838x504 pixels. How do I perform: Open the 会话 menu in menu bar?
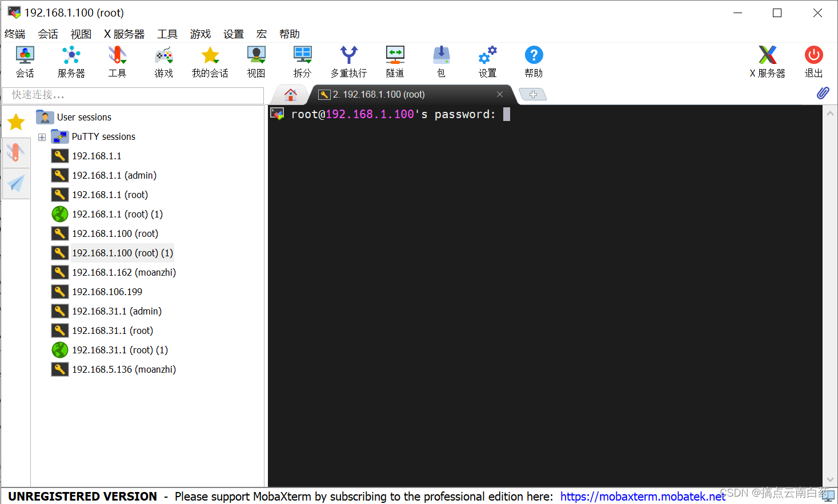48,34
